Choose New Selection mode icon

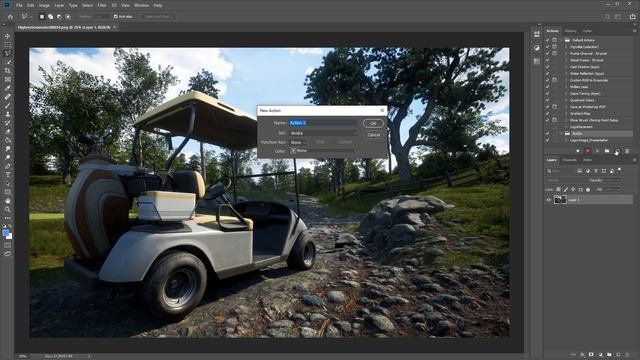coord(42,17)
